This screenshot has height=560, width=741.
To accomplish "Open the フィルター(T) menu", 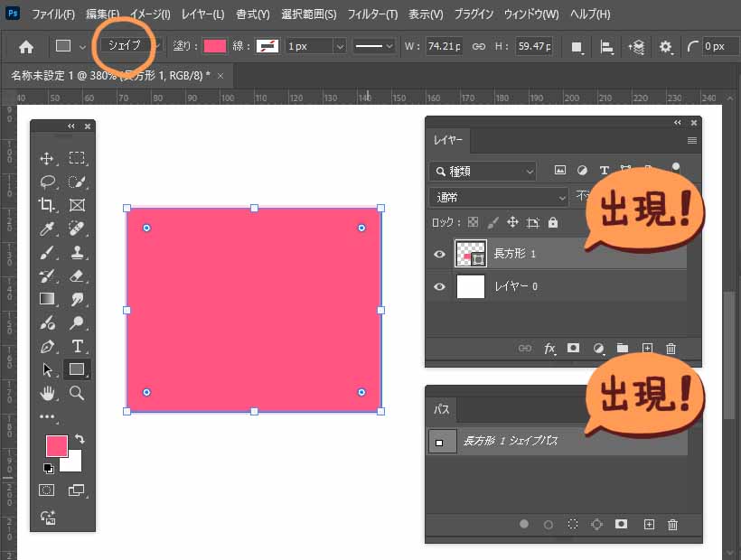I will pos(372,14).
